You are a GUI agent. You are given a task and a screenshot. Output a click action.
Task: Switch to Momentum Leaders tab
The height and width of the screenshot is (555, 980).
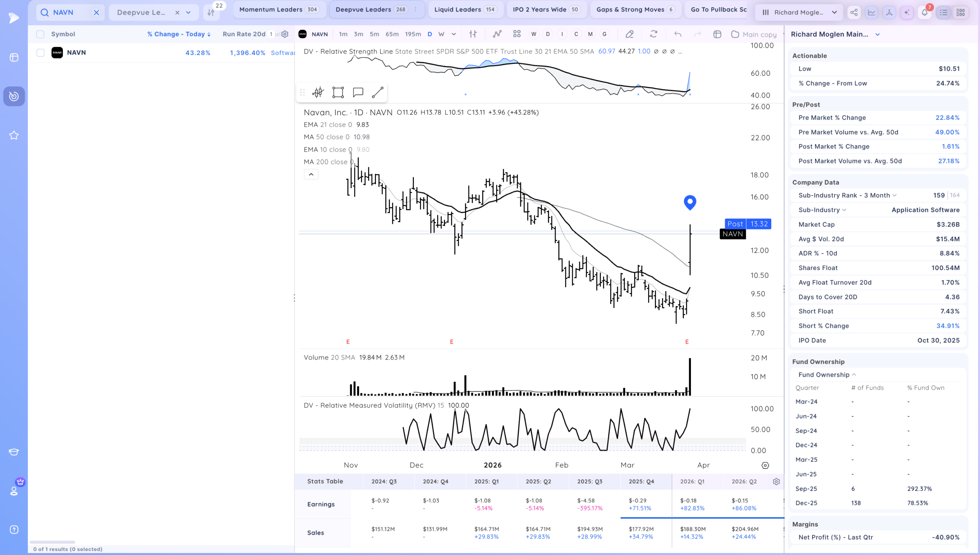pyautogui.click(x=279, y=10)
